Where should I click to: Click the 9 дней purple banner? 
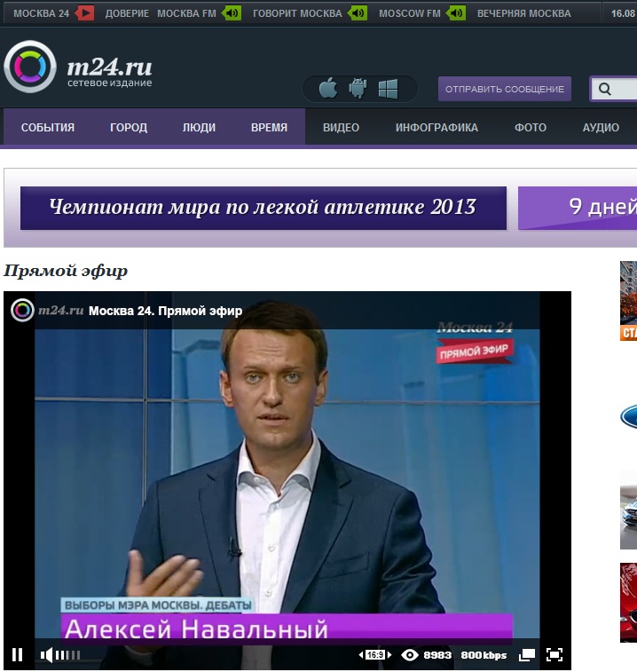tap(578, 208)
